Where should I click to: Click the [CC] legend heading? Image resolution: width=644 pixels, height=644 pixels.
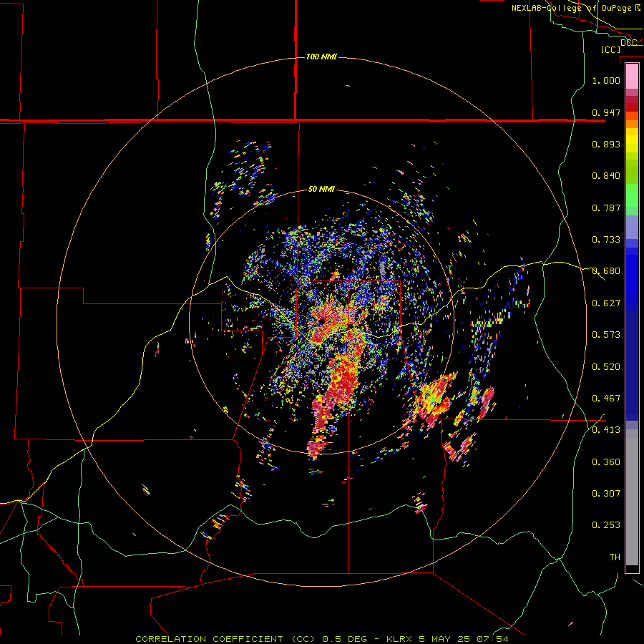pos(611,49)
